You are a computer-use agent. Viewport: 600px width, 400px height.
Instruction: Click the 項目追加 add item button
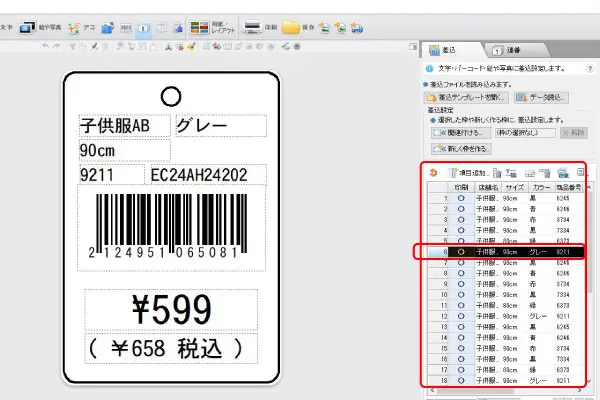[x=469, y=173]
